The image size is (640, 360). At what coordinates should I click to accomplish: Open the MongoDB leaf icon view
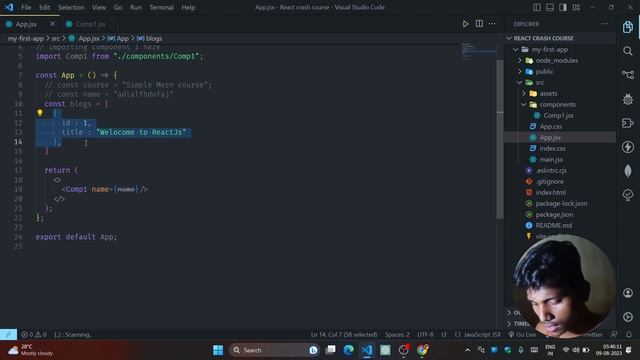pyautogui.click(x=628, y=171)
